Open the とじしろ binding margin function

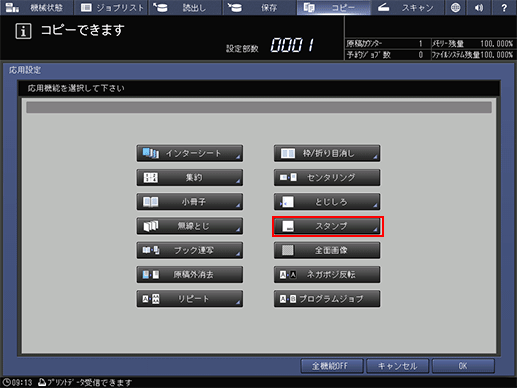point(327,202)
